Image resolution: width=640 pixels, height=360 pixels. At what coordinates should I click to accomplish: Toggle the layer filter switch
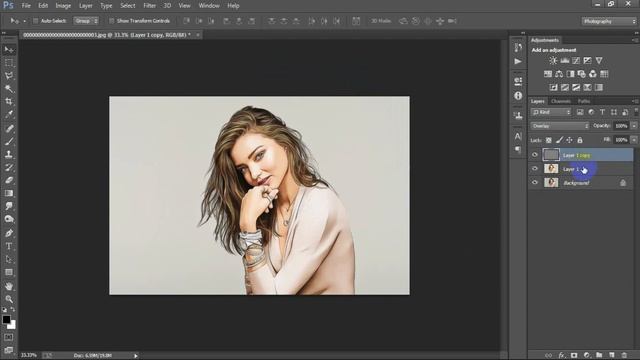tap(636, 112)
